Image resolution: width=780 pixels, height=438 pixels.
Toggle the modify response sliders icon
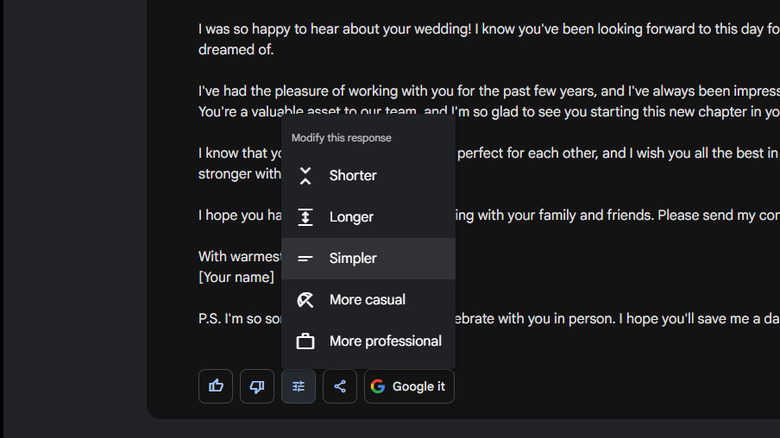[298, 386]
